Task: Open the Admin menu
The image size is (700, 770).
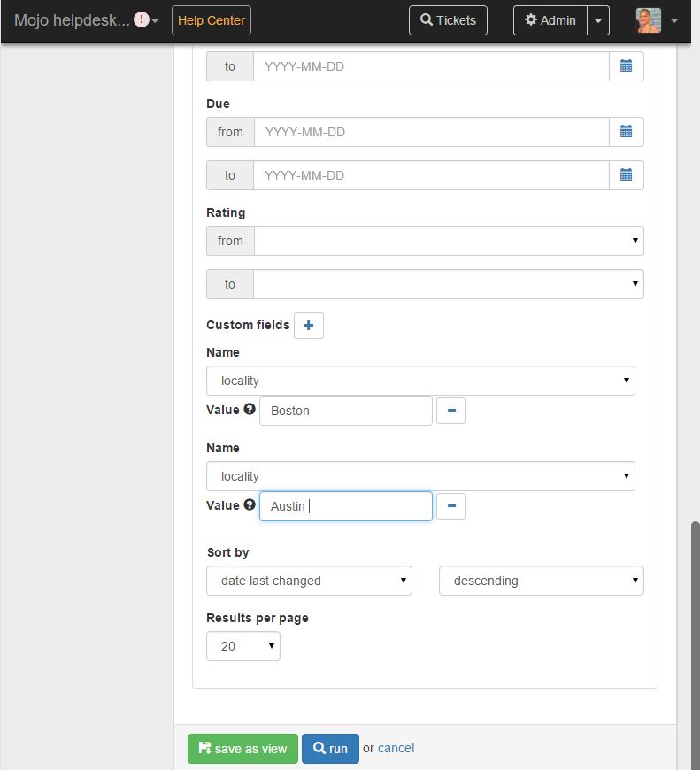Action: coord(550,20)
